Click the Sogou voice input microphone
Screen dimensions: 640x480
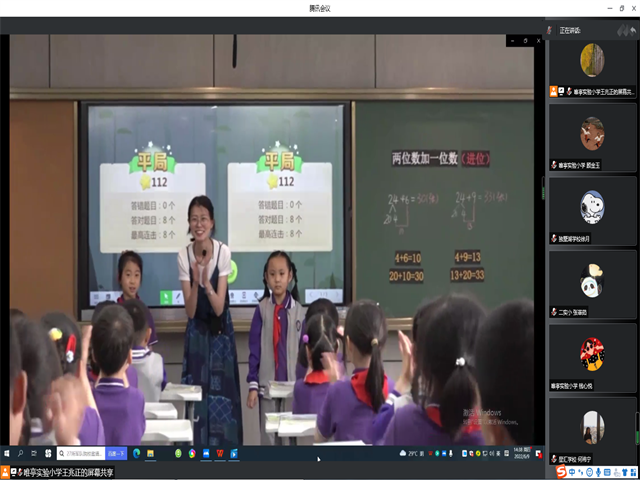[x=598, y=472]
